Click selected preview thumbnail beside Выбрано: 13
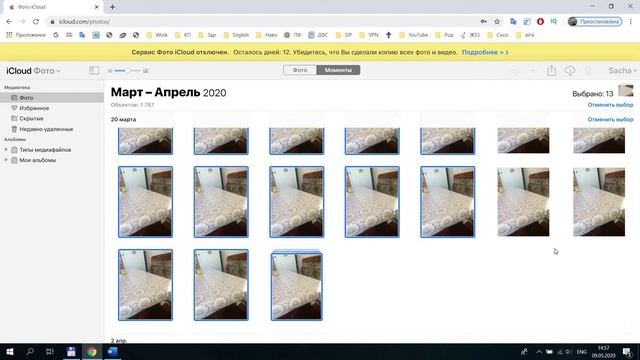 (x=626, y=91)
